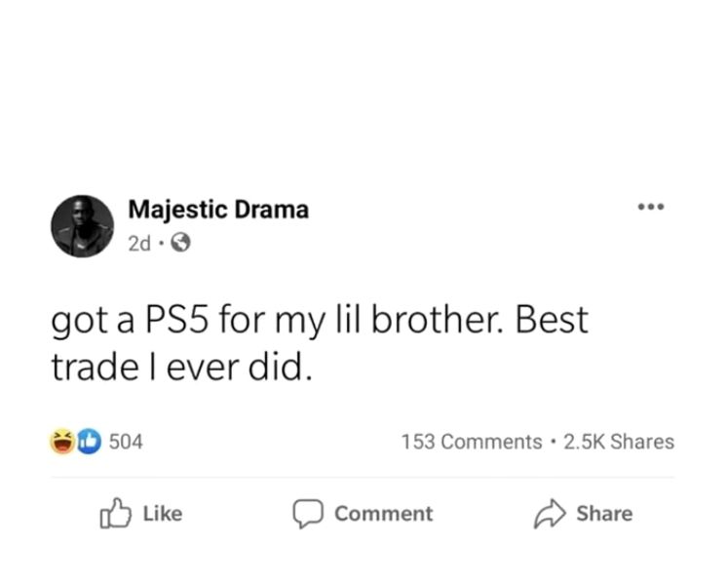View the 2.5K Shares list
Screen dimensions: 728x584
[619, 442]
